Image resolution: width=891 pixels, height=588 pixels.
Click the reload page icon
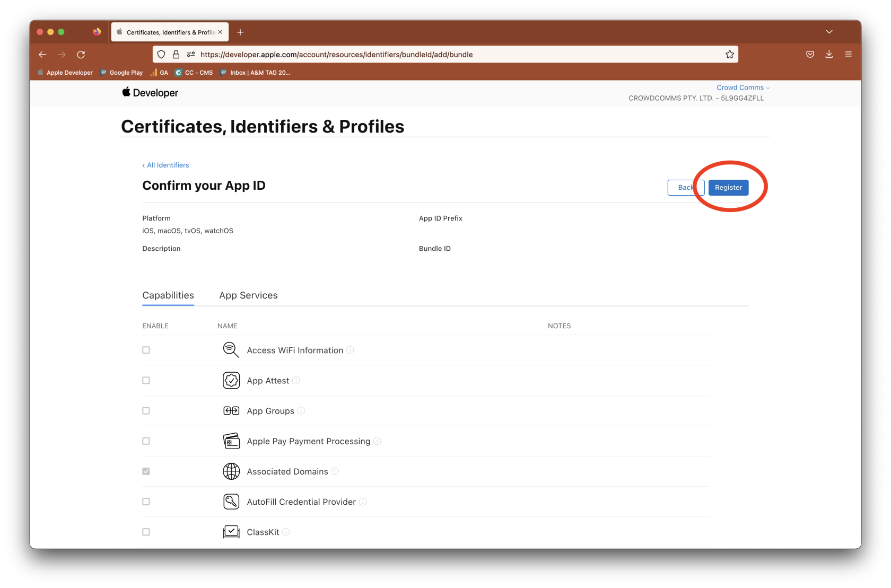point(81,55)
